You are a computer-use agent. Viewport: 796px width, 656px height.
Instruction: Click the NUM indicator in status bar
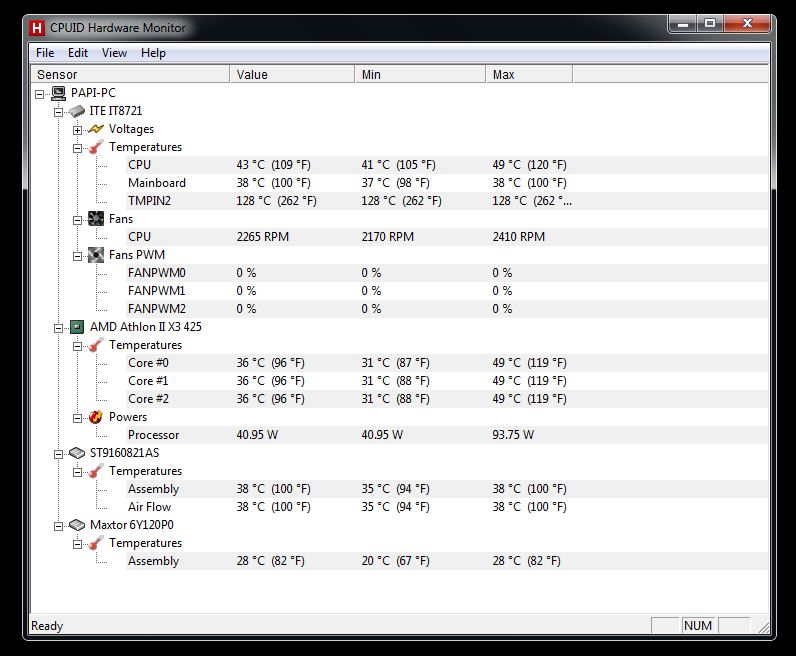[x=698, y=626]
